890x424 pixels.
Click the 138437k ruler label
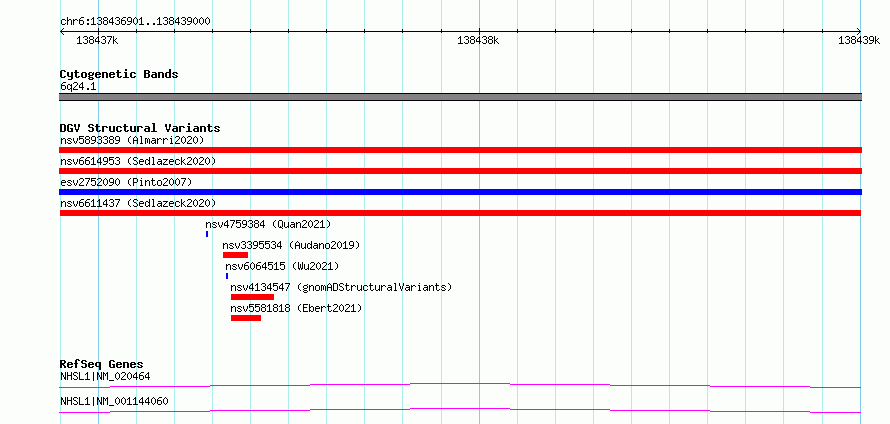click(98, 40)
